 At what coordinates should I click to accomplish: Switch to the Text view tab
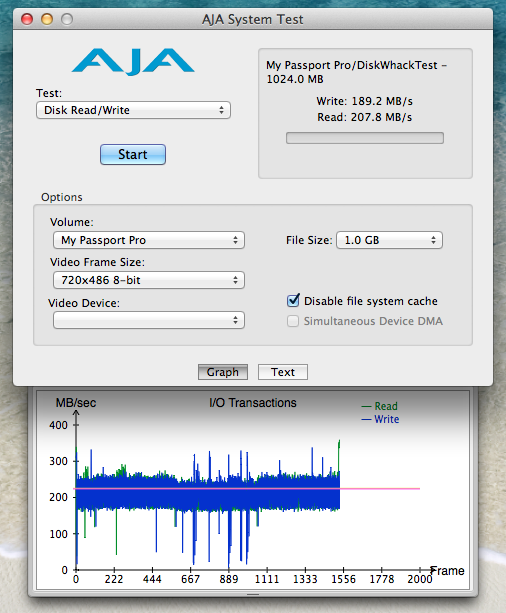[283, 372]
